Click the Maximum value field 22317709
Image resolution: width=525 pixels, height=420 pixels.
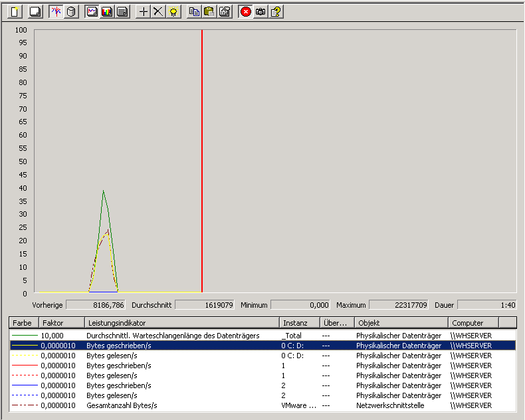click(x=399, y=305)
